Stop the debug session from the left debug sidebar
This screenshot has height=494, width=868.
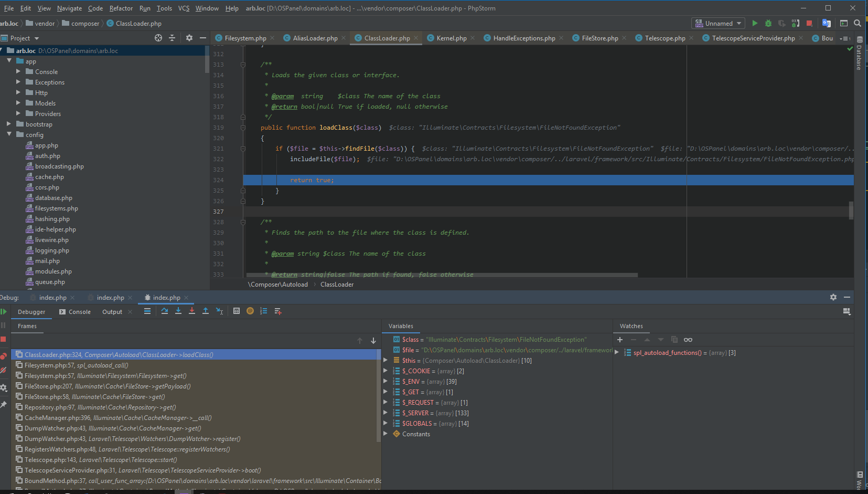click(4, 340)
